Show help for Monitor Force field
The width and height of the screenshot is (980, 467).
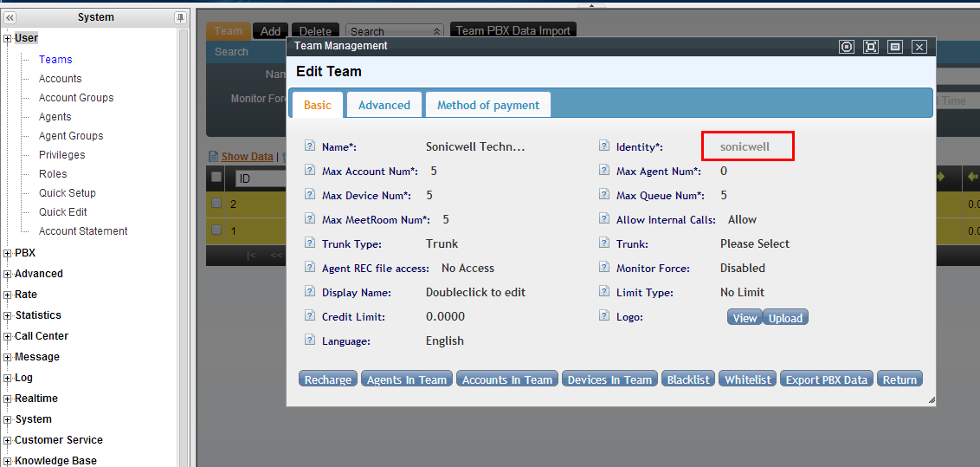coord(604,269)
